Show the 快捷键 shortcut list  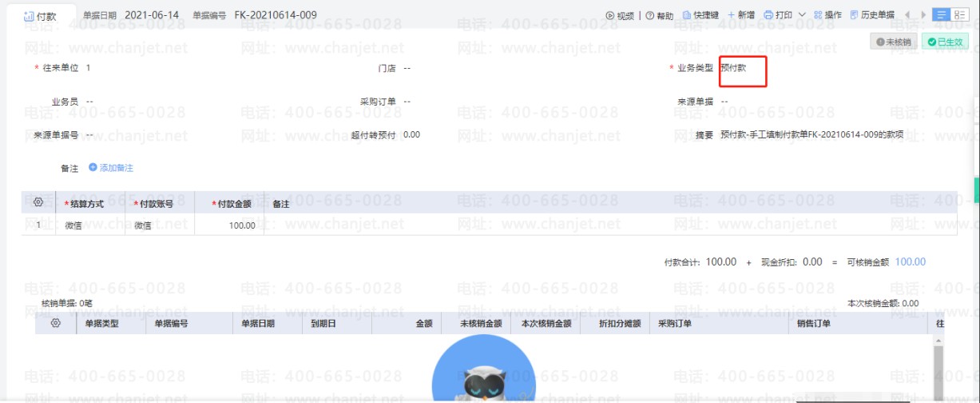700,15
